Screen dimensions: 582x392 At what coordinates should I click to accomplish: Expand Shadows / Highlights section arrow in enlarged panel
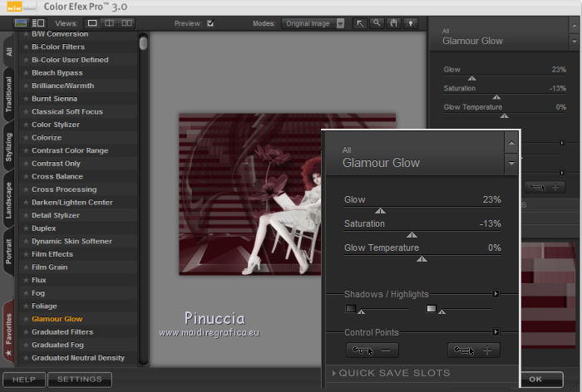[496, 294]
